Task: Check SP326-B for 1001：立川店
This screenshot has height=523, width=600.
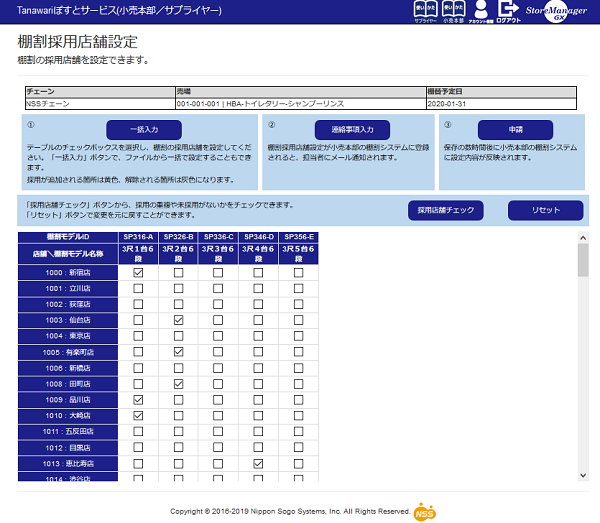Action: click(178, 289)
